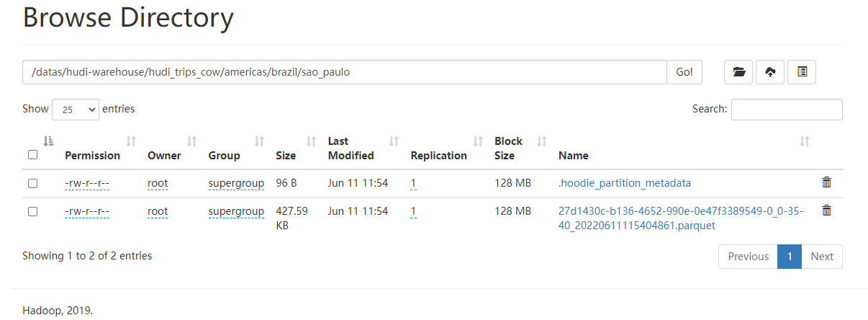Select the parquet file row checkbox

(32, 211)
